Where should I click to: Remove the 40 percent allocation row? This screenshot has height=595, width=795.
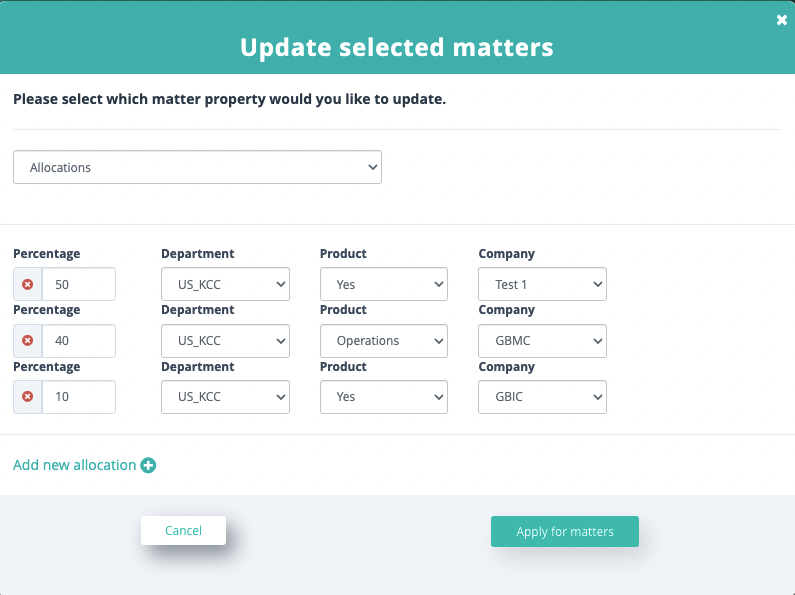(x=28, y=341)
